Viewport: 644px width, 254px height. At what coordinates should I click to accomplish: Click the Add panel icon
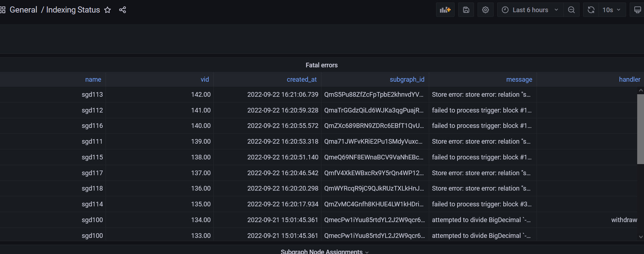[x=445, y=10]
